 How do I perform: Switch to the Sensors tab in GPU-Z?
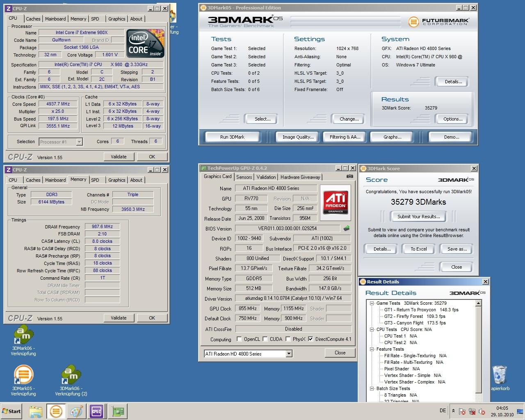[x=244, y=177]
